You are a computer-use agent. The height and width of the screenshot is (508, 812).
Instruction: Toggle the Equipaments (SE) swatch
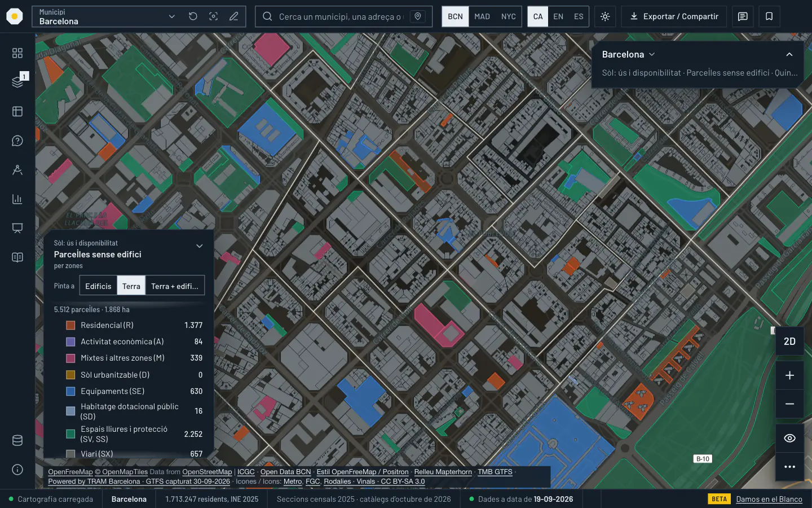[x=70, y=391]
